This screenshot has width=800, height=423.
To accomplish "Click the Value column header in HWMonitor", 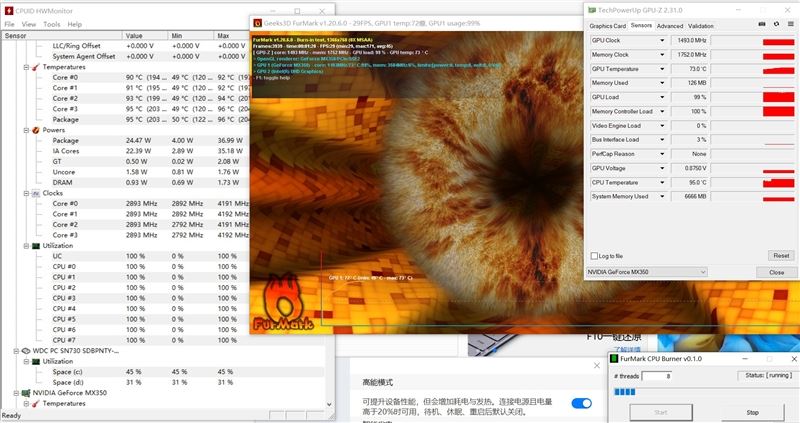I will pos(144,36).
